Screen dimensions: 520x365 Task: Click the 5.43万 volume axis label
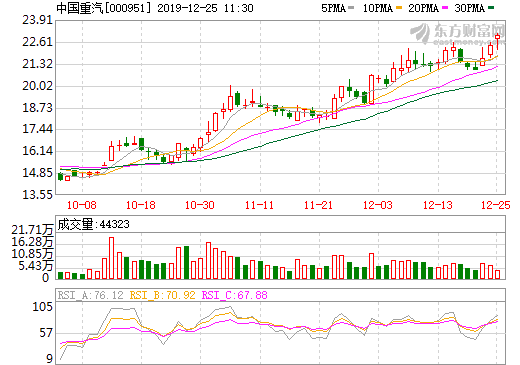(36, 266)
